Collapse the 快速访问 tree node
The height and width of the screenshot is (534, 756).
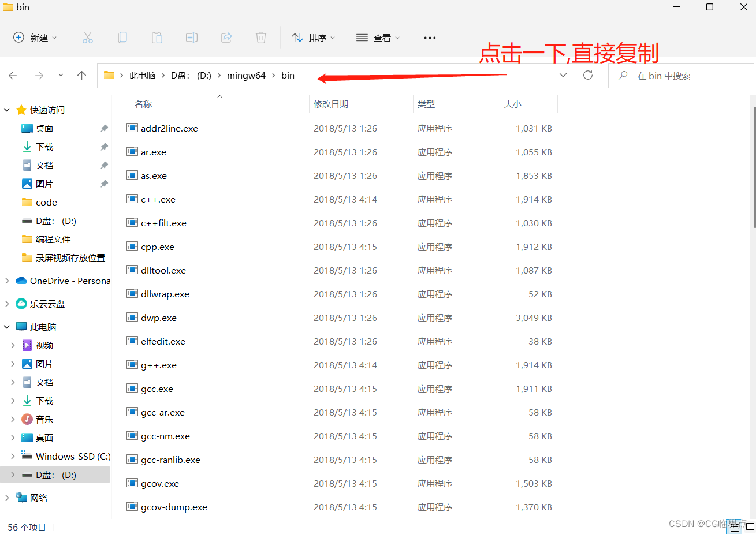7,110
